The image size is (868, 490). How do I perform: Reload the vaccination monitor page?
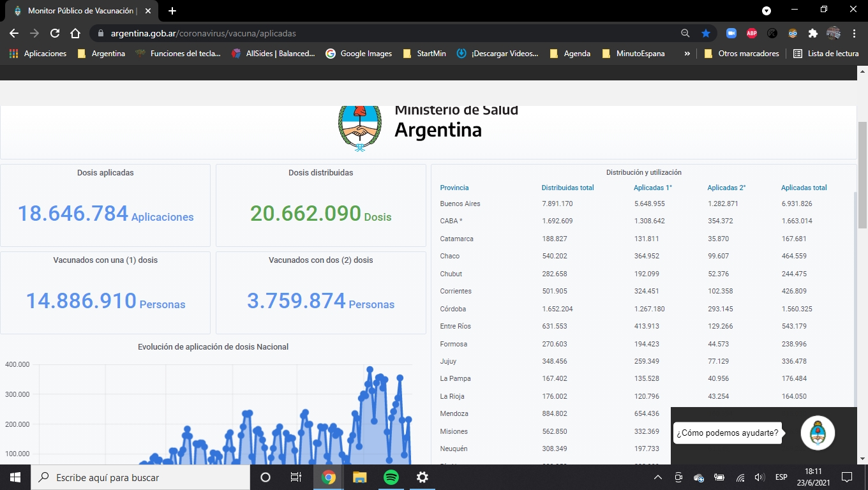coord(55,33)
